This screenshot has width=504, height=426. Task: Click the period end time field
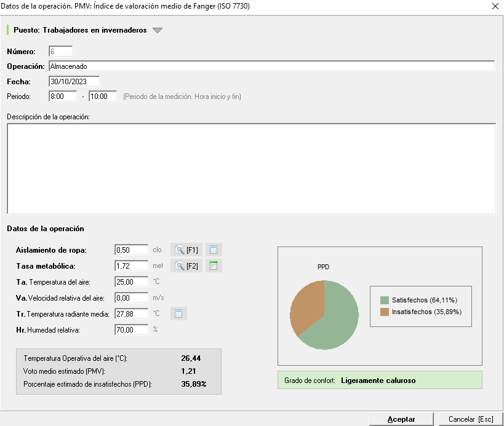(102, 97)
